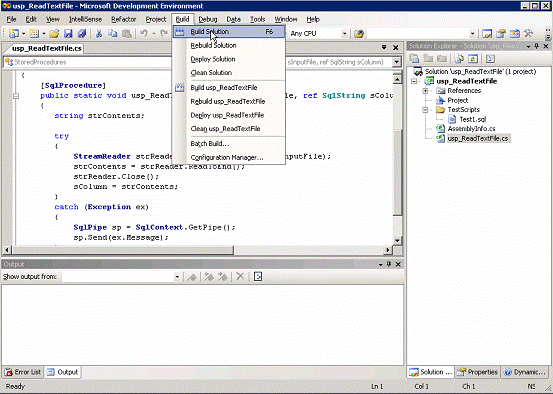Screen dimensions: 553x394
Task: Go to next message icon in Output
Action: click(222, 277)
